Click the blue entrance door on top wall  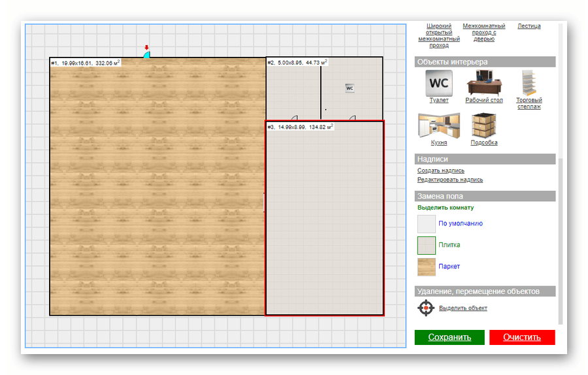click(x=147, y=55)
